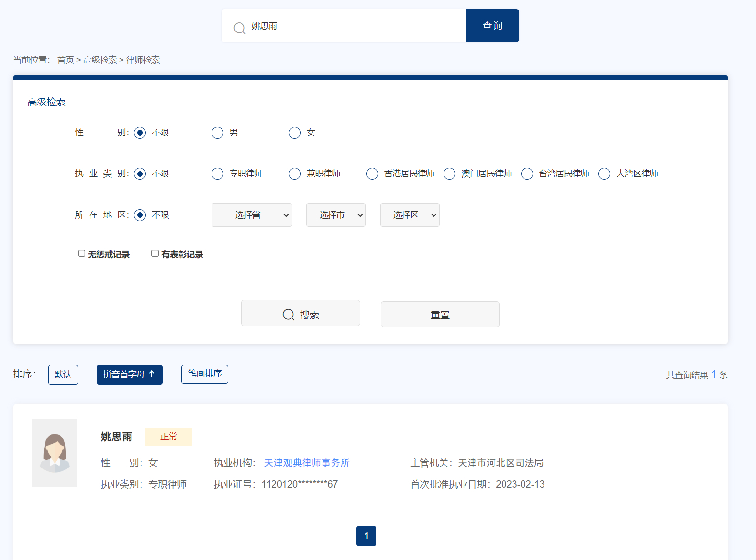Choose 香港居民律师 radio option
This screenshot has width=756, height=560.
coord(372,173)
